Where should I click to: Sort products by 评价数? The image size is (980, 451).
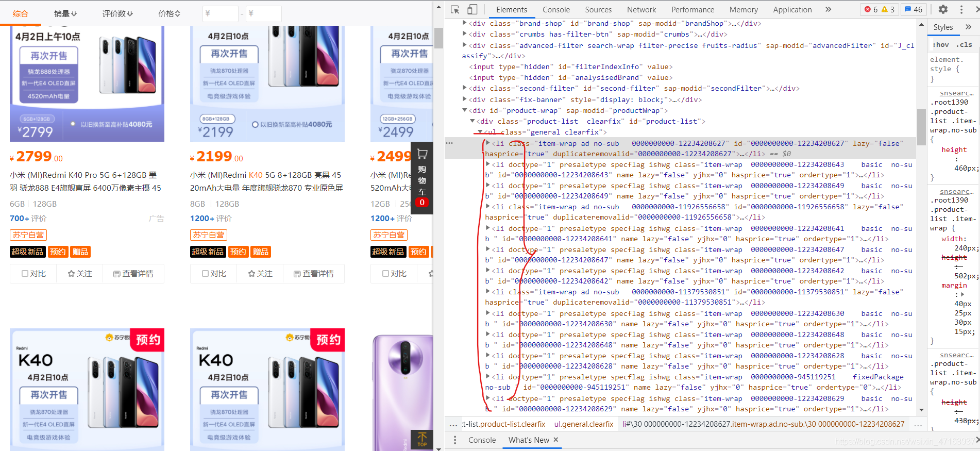click(x=117, y=13)
